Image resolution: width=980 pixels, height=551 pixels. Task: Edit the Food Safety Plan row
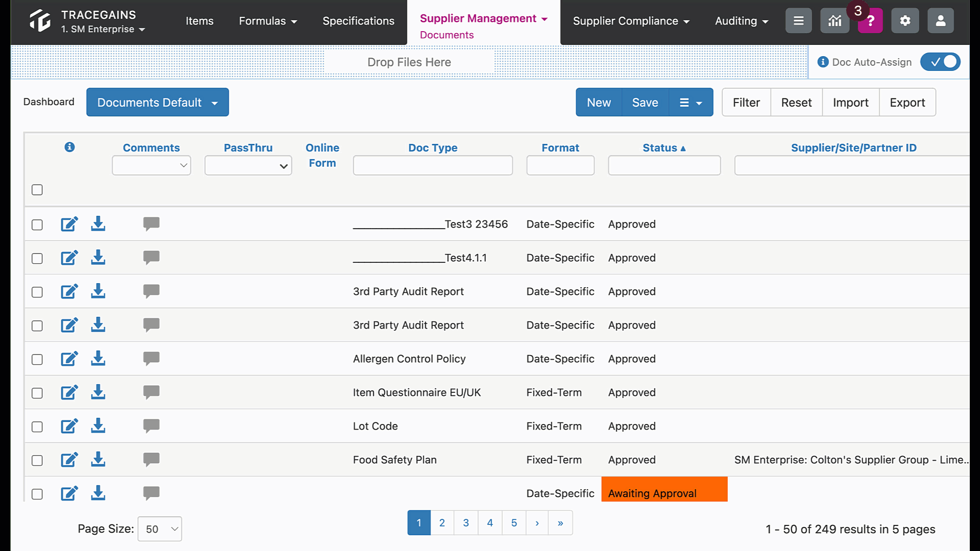coord(69,460)
